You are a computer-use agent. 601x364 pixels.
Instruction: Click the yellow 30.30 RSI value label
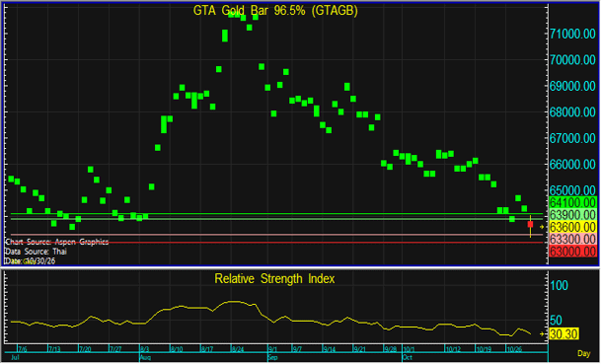563,334
